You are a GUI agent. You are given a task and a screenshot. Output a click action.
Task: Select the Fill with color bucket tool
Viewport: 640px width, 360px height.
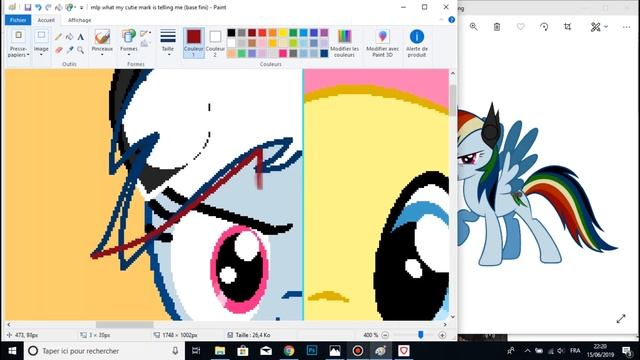[69, 37]
